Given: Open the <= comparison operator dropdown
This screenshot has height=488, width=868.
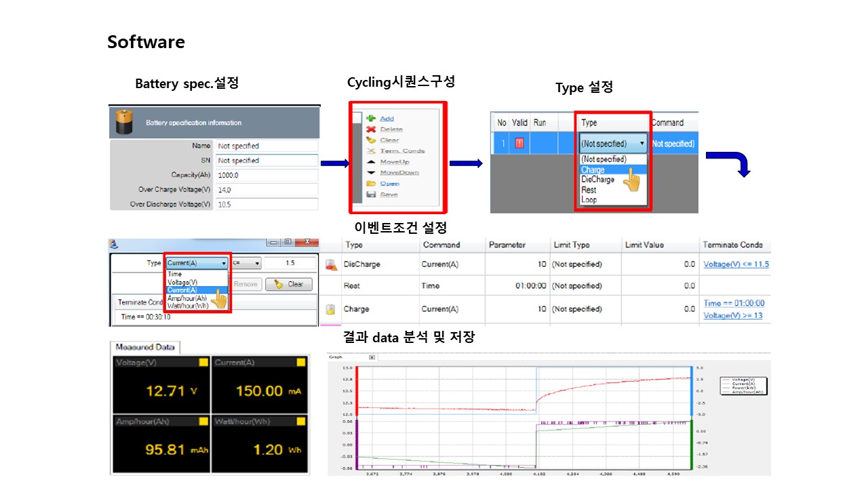Looking at the screenshot, I should pos(246,263).
